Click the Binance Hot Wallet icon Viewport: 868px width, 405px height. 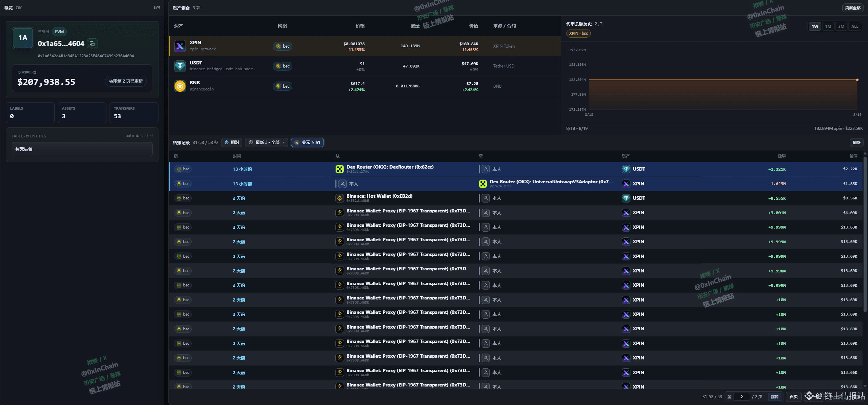340,198
